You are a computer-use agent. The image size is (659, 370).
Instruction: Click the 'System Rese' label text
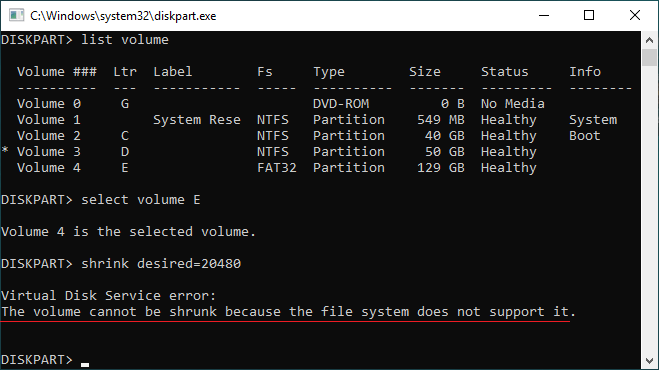[197, 120]
